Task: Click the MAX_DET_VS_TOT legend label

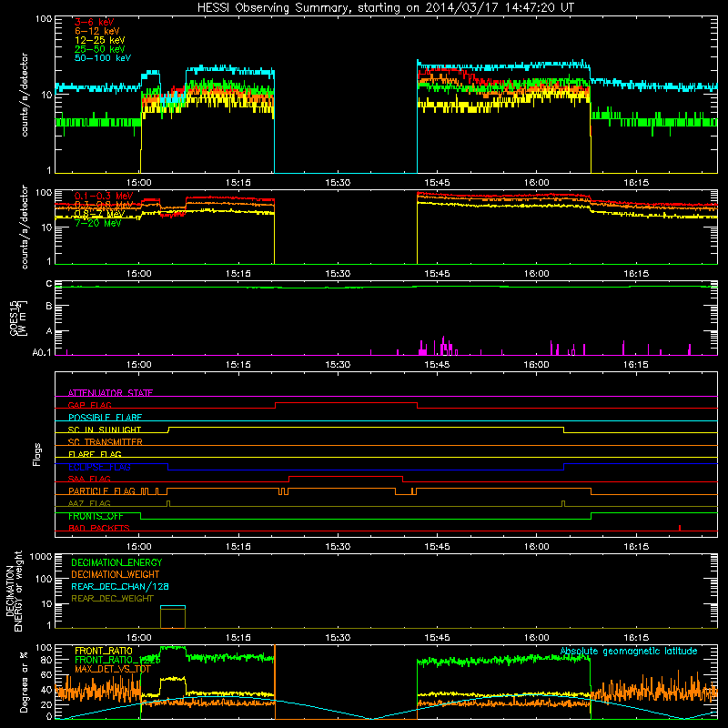Action: tap(113, 669)
